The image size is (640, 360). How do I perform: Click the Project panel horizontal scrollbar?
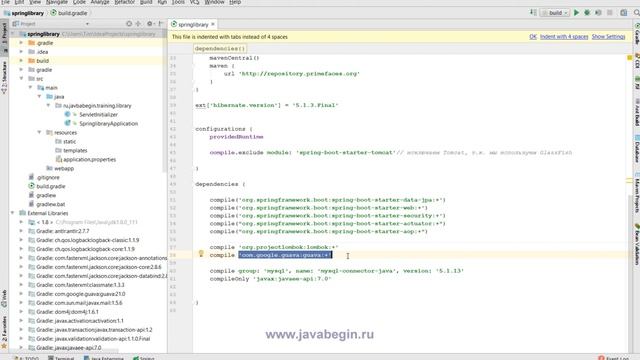pyautogui.click(x=65, y=351)
